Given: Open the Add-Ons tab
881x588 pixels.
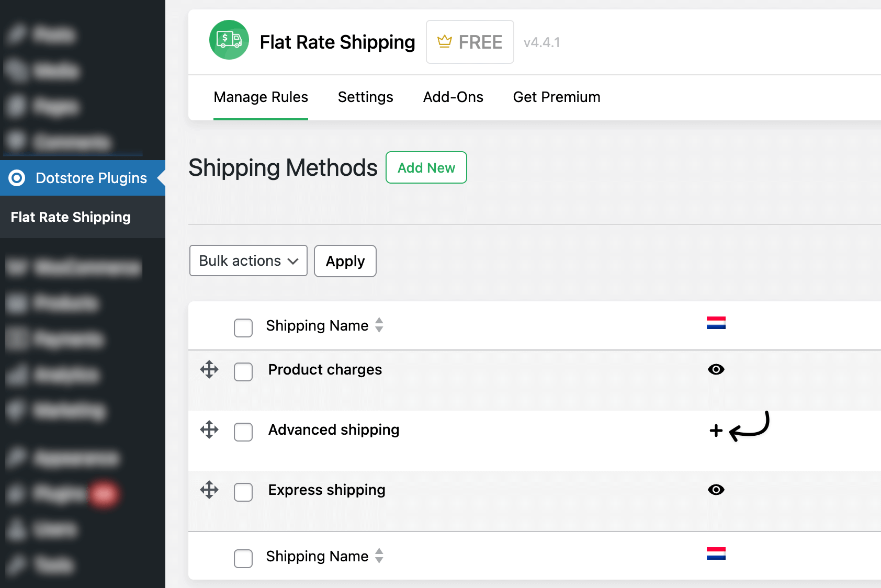Looking at the screenshot, I should click(x=453, y=97).
